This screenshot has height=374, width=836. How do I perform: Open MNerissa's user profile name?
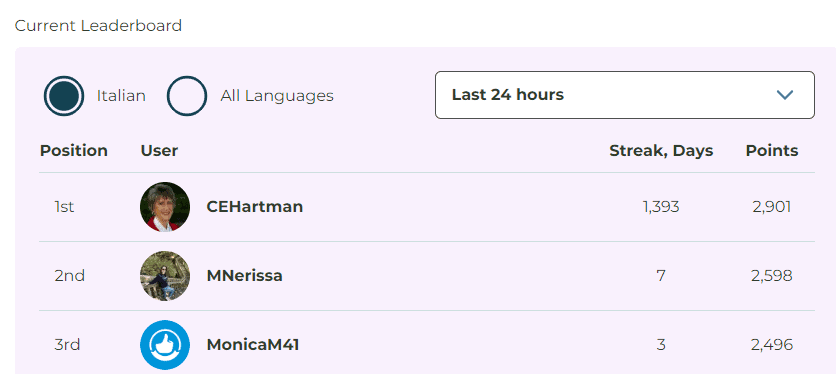pos(245,276)
